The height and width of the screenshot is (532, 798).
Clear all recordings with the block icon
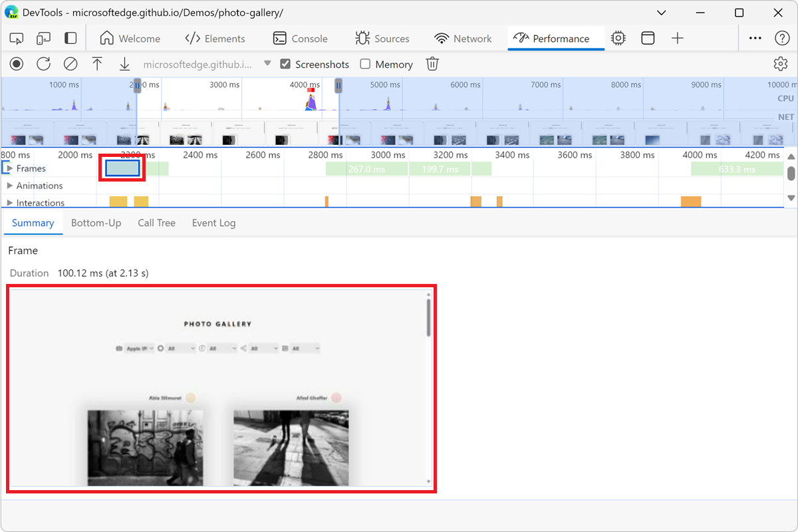(x=70, y=64)
